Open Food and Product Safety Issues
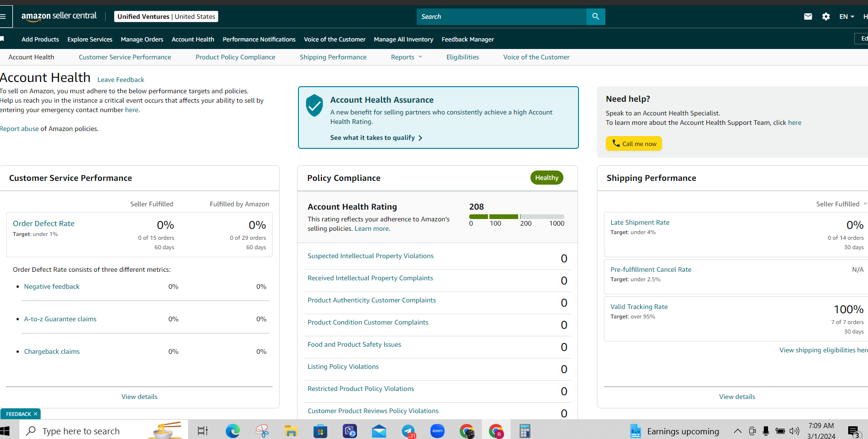This screenshot has height=439, width=868. 355,344
